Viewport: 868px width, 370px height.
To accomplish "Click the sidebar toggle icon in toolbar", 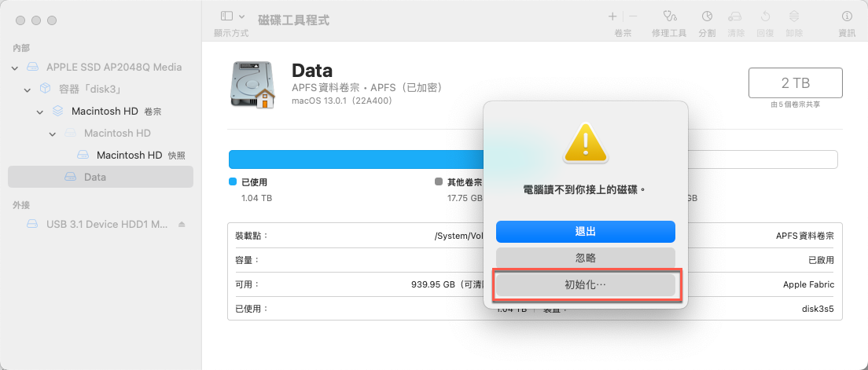I will click(227, 16).
